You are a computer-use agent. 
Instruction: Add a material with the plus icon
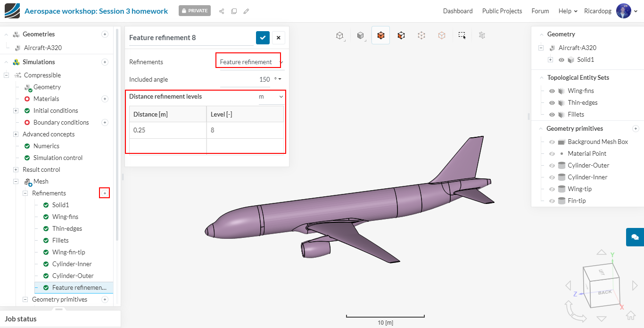point(105,99)
